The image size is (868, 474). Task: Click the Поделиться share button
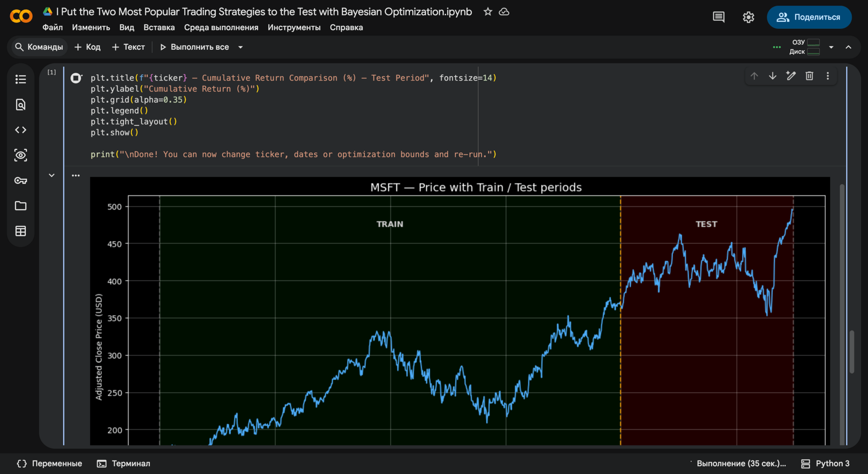(x=809, y=17)
